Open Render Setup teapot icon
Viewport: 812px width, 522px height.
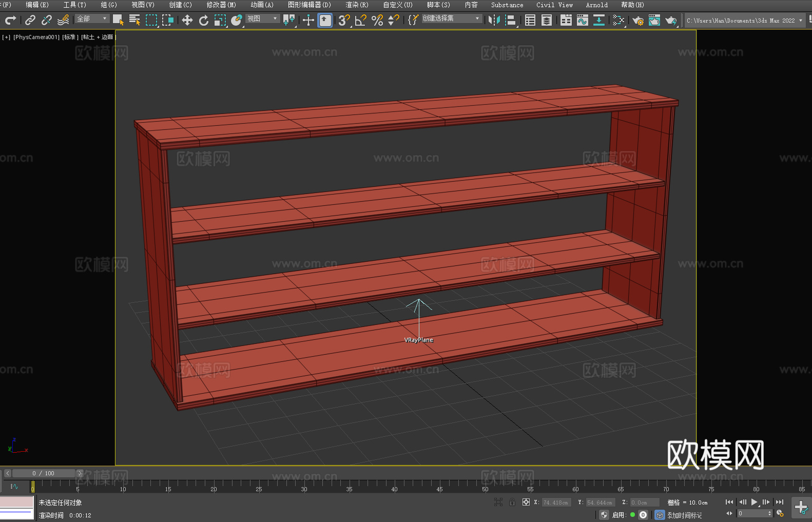pos(638,20)
